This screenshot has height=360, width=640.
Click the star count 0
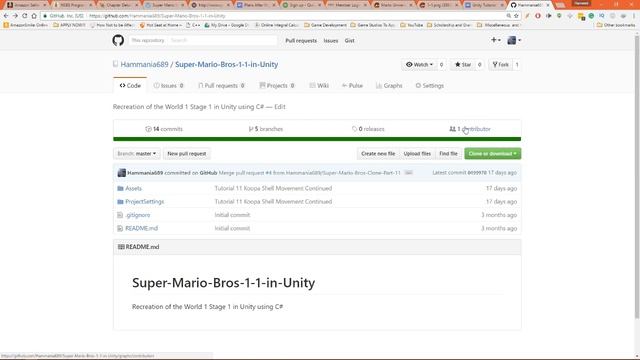[x=479, y=64]
